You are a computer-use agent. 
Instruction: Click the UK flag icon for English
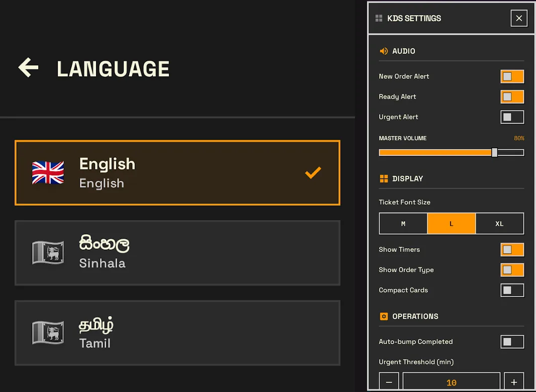48,172
